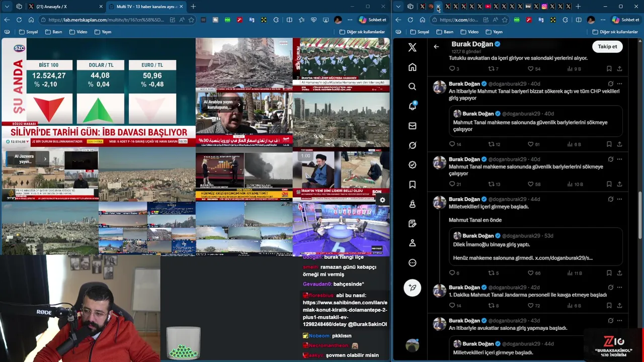This screenshot has height=362, width=644.
Task: Click 'Sohbet et' Copilot button in left browser
Action: (372, 20)
